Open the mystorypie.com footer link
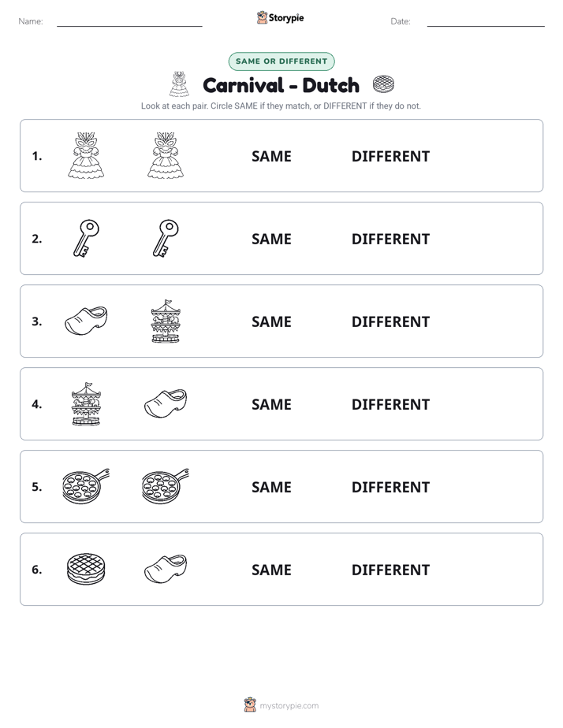 [289, 706]
